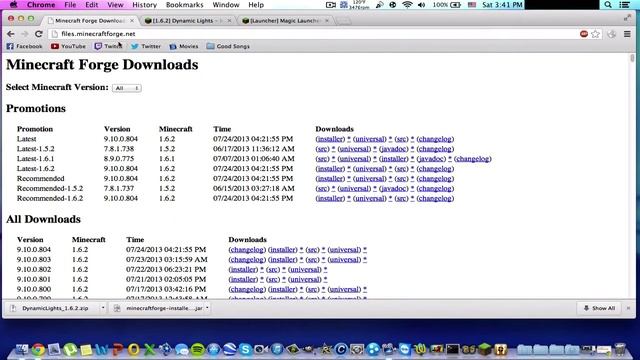This screenshot has width=640, height=360.
Task: Open uTorrent from the Dock
Action: tap(70, 349)
